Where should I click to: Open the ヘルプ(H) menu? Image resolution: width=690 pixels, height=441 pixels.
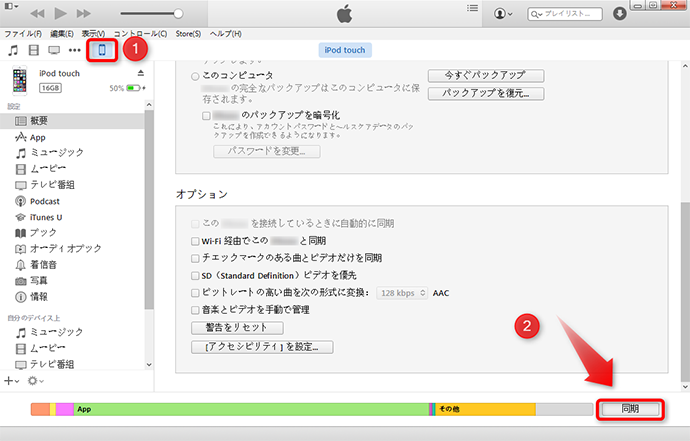click(225, 34)
